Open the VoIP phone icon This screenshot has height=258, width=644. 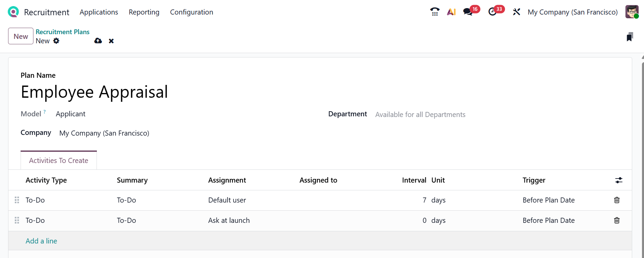click(x=435, y=12)
